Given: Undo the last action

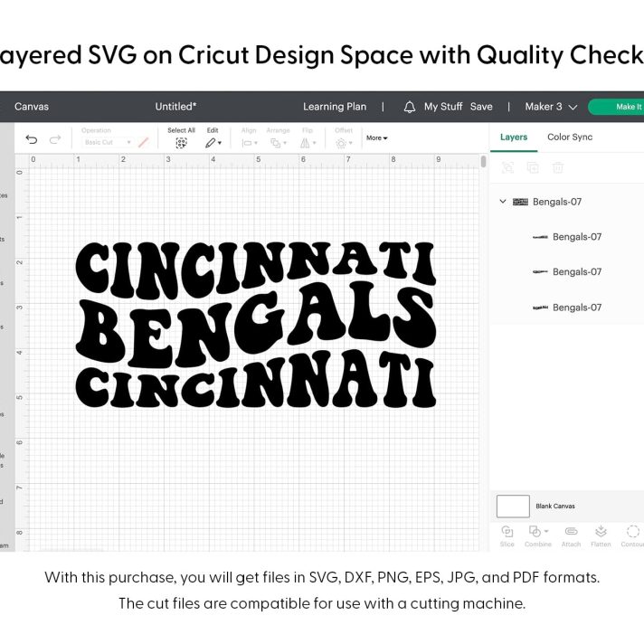Looking at the screenshot, I should [32, 139].
